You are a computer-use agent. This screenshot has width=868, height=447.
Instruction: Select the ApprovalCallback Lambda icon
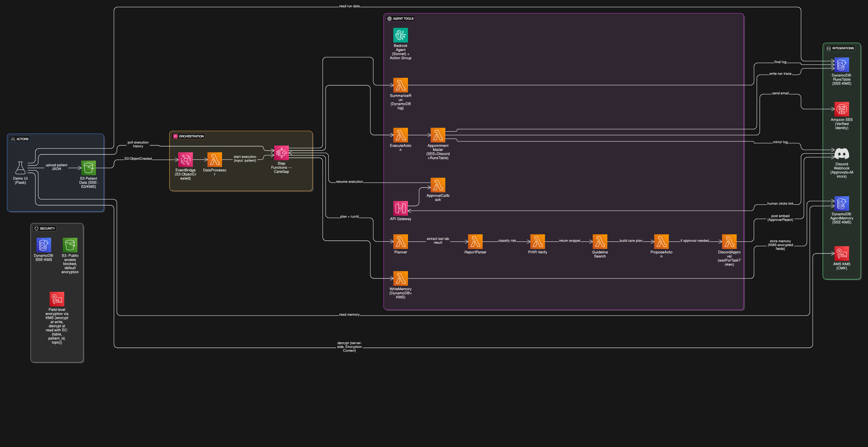(438, 185)
